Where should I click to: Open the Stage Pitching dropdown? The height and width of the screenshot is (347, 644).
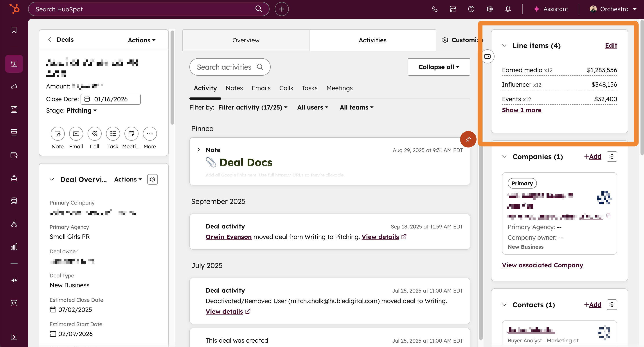(x=81, y=110)
